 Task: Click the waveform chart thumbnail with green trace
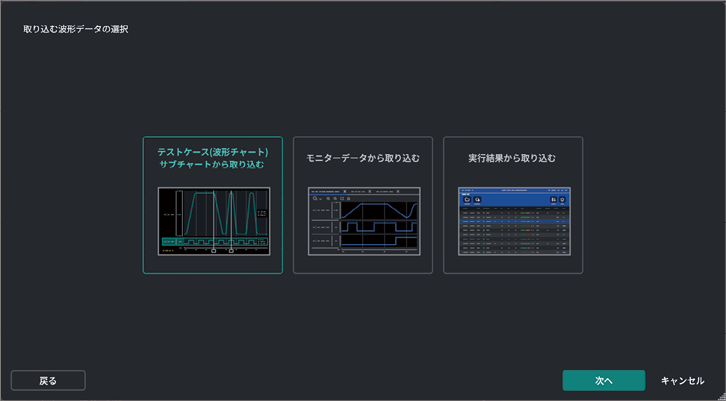[214, 221]
